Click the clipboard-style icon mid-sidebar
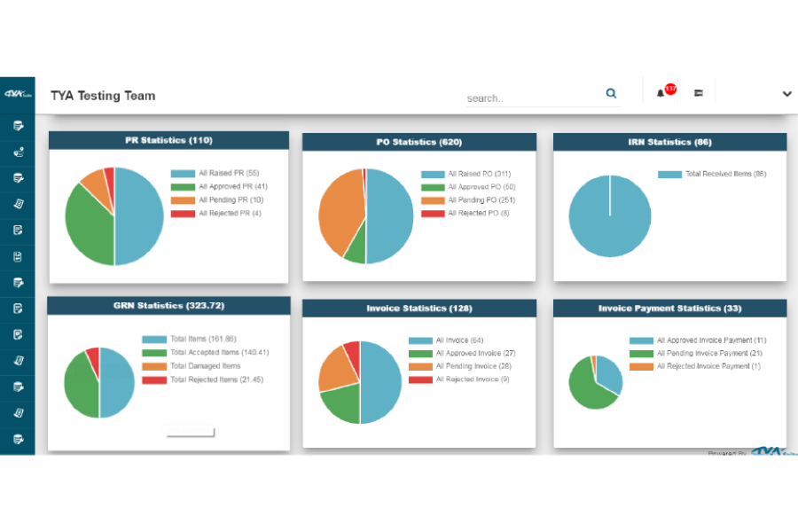The width and height of the screenshot is (798, 532). (x=18, y=255)
